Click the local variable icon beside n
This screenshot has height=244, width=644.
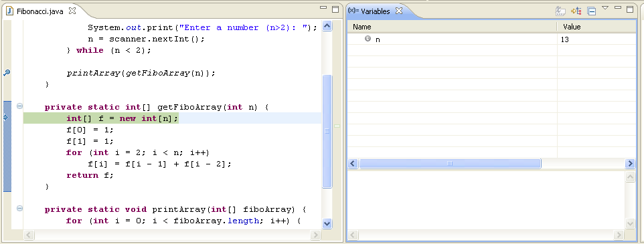coord(368,39)
